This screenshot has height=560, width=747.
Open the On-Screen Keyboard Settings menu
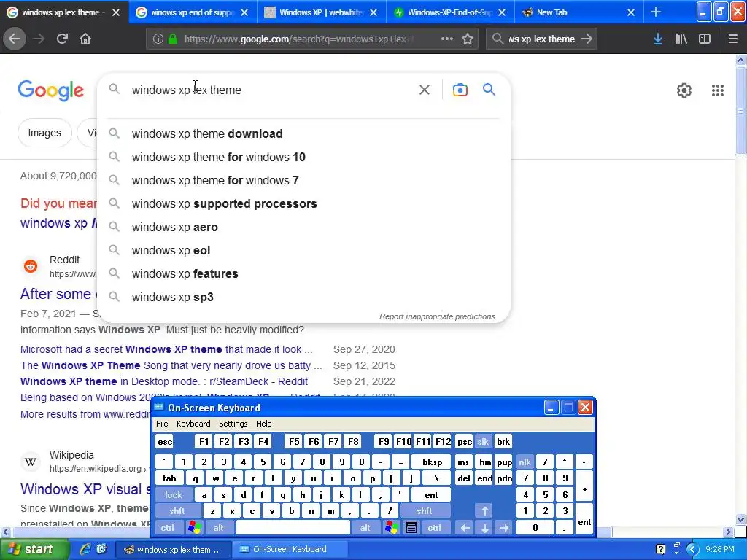(233, 424)
